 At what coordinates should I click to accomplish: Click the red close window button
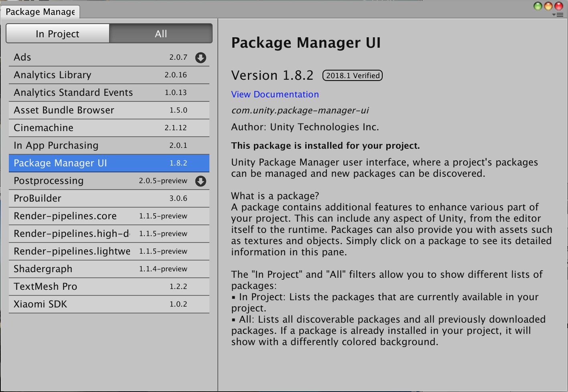click(559, 6)
